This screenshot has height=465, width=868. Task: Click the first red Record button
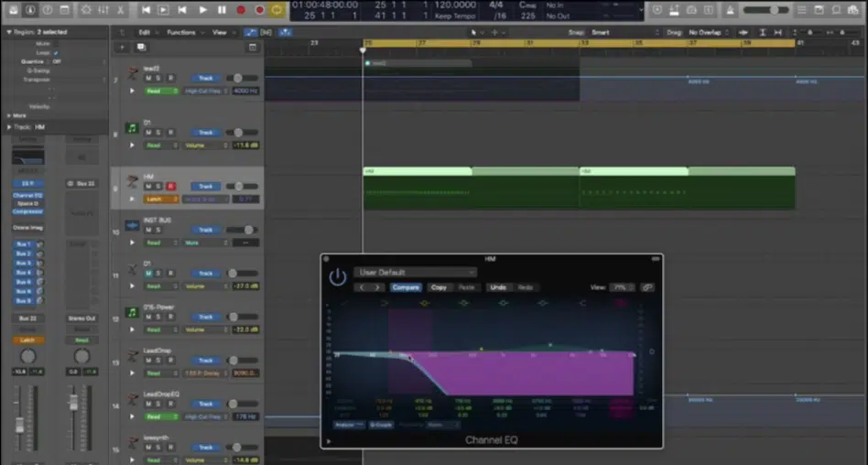pyautogui.click(x=241, y=10)
